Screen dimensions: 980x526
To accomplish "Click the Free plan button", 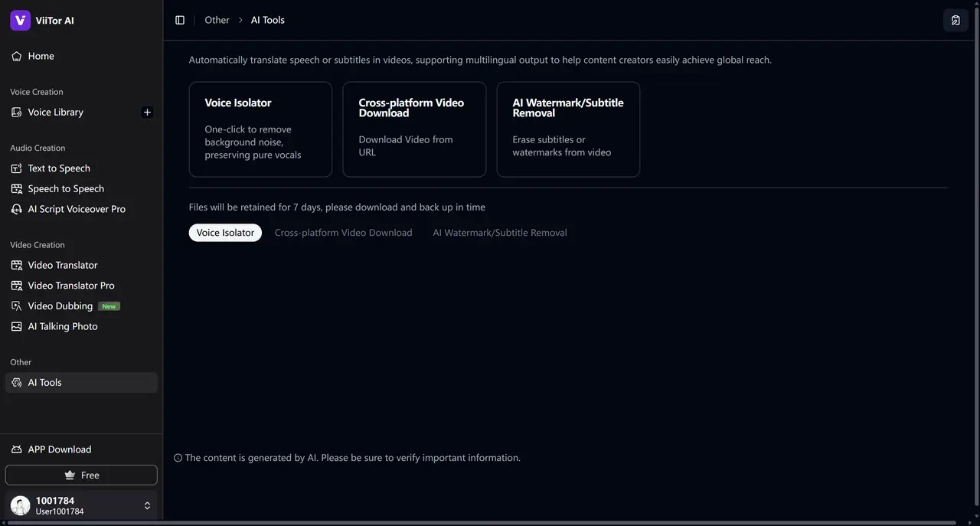I will click(x=81, y=475).
